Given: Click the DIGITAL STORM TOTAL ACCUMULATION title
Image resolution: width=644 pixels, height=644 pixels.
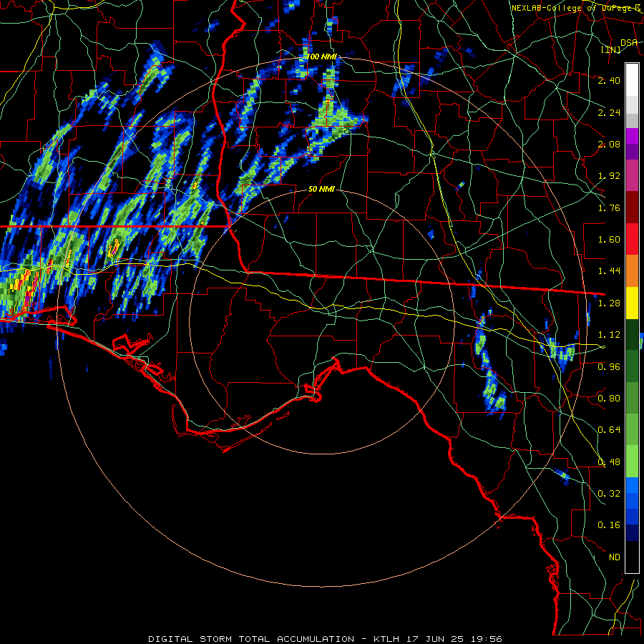Looking at the screenshot, I should tap(251, 639).
